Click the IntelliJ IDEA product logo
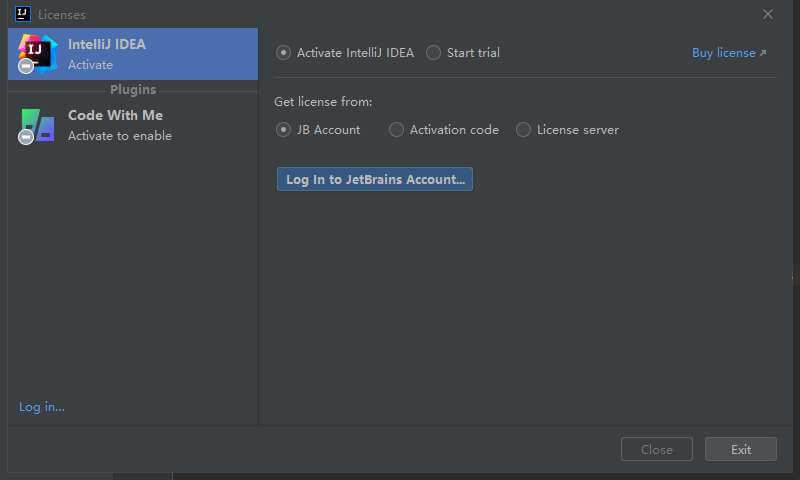Screen dimensions: 800x480 point(37,53)
